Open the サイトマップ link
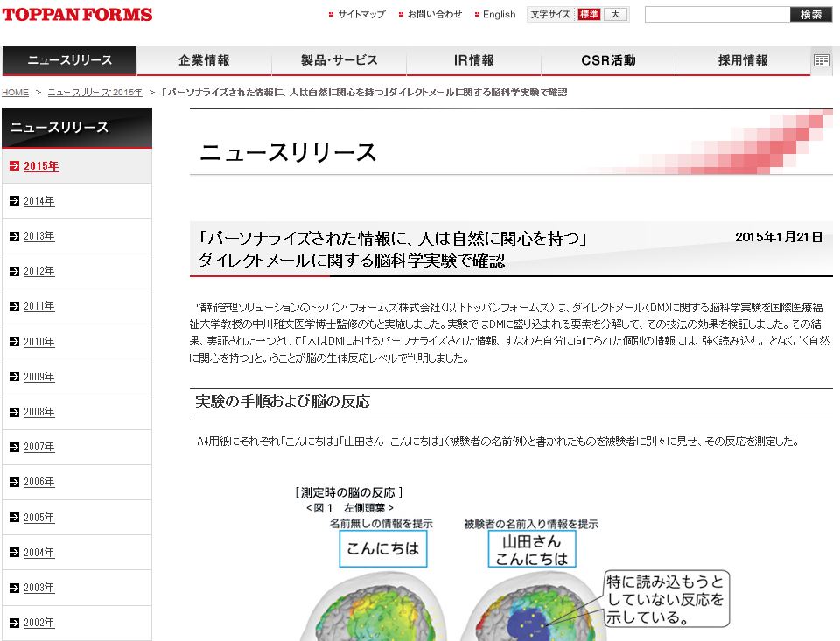 click(361, 15)
